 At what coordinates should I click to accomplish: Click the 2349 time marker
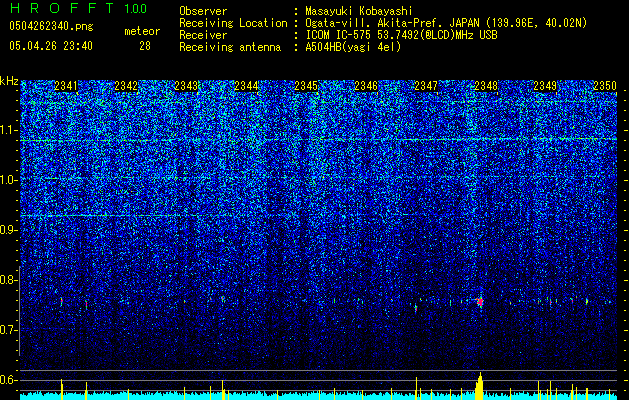(x=545, y=86)
